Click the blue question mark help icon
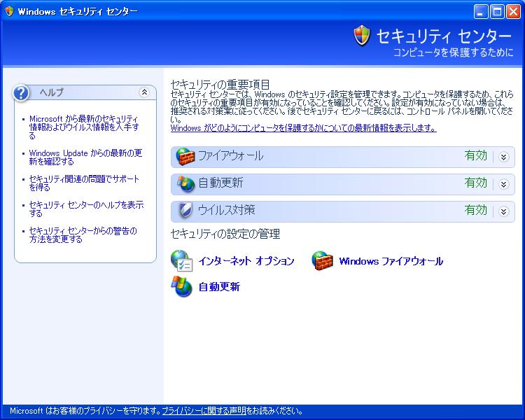Viewport: 525px width, 420px height. tap(21, 93)
